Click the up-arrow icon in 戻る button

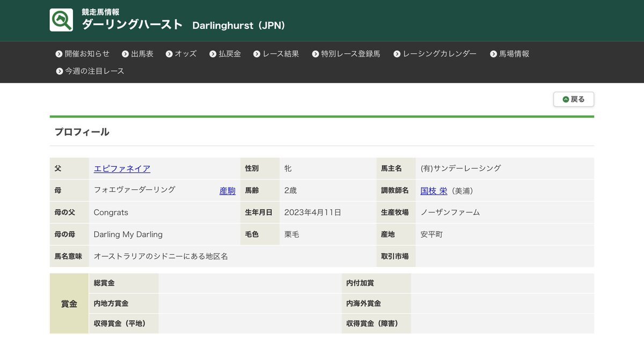(x=566, y=99)
